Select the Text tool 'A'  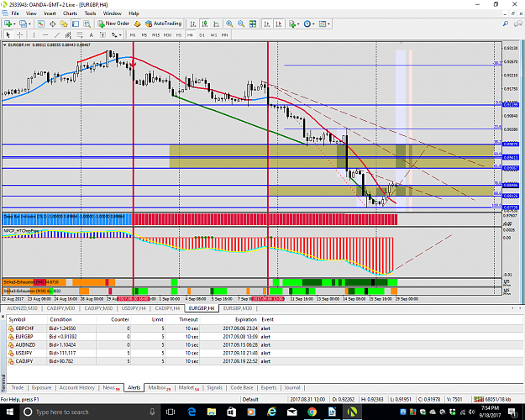pyautogui.click(x=91, y=34)
